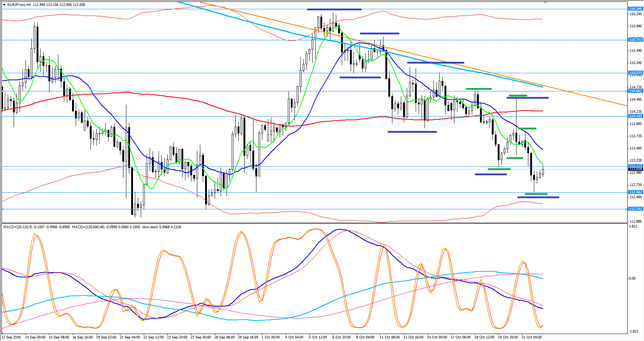Click the square handle beside the 114.661 label

(x=626, y=91)
